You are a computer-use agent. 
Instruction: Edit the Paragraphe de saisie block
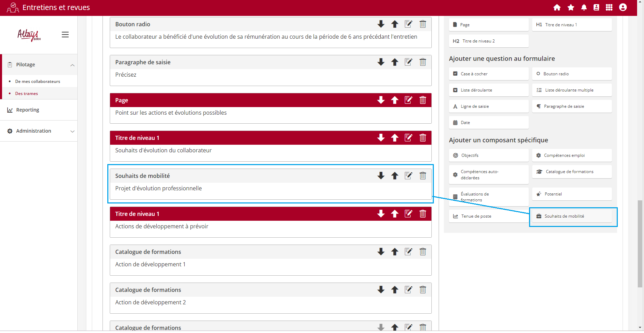point(409,62)
